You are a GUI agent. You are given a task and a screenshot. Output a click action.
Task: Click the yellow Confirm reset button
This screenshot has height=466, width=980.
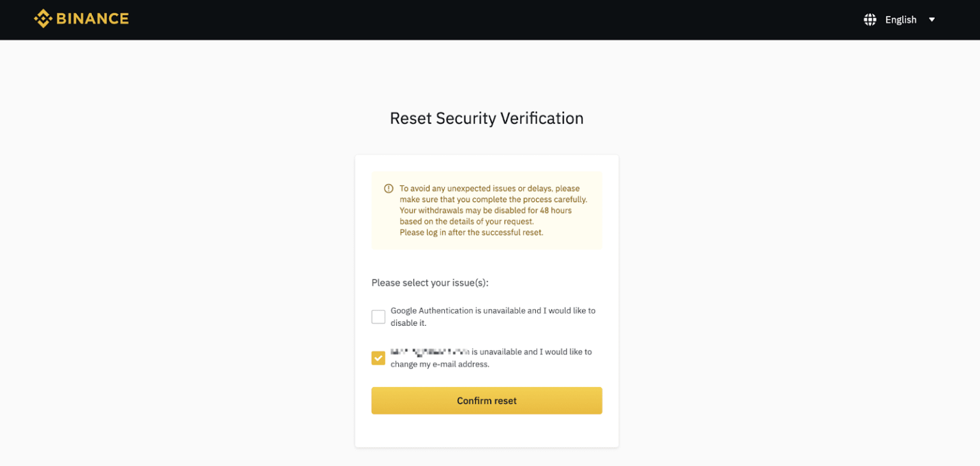pyautogui.click(x=486, y=400)
